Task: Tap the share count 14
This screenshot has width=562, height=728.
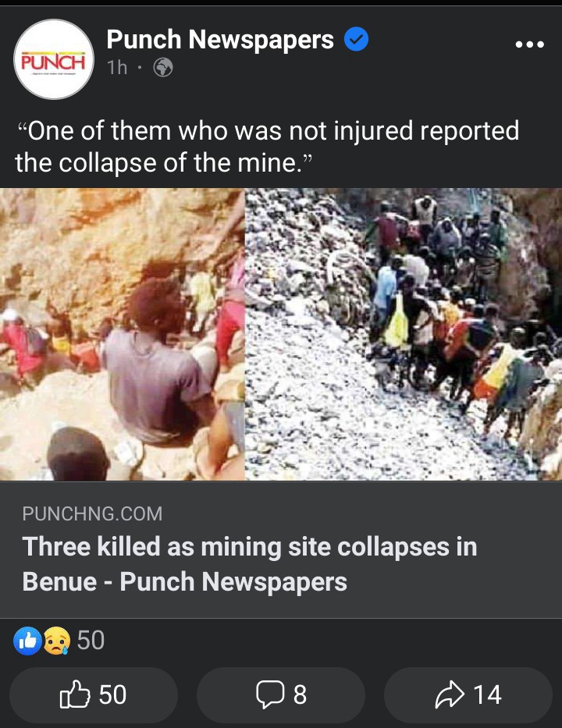Action: click(x=487, y=695)
